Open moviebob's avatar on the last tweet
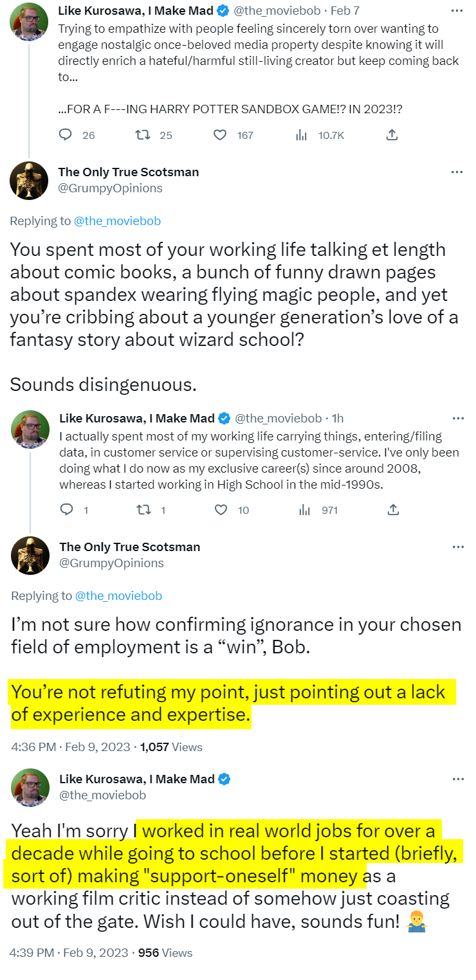Image resolution: width=476 pixels, height=980 pixels. point(30,788)
